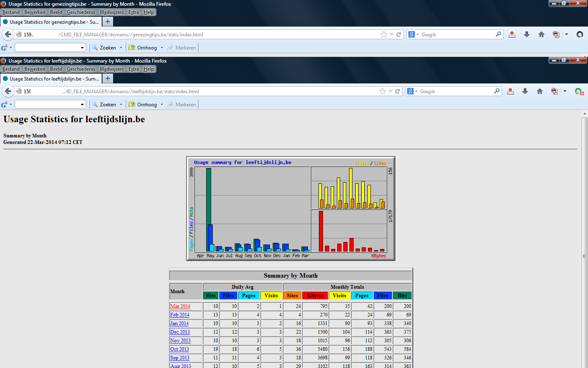Click Zoeken button in genezingtips window toolbar
Viewport: 588px width, 368px height.
coord(104,48)
